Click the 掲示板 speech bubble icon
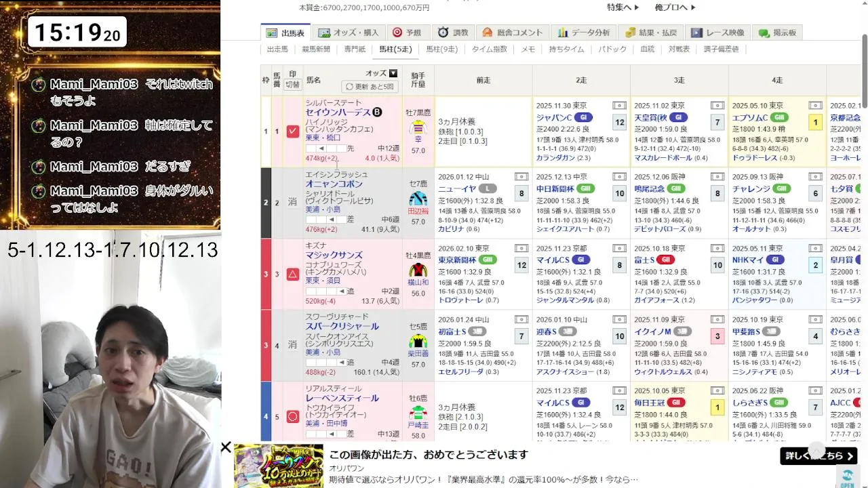The height and width of the screenshot is (488, 868). (764, 33)
